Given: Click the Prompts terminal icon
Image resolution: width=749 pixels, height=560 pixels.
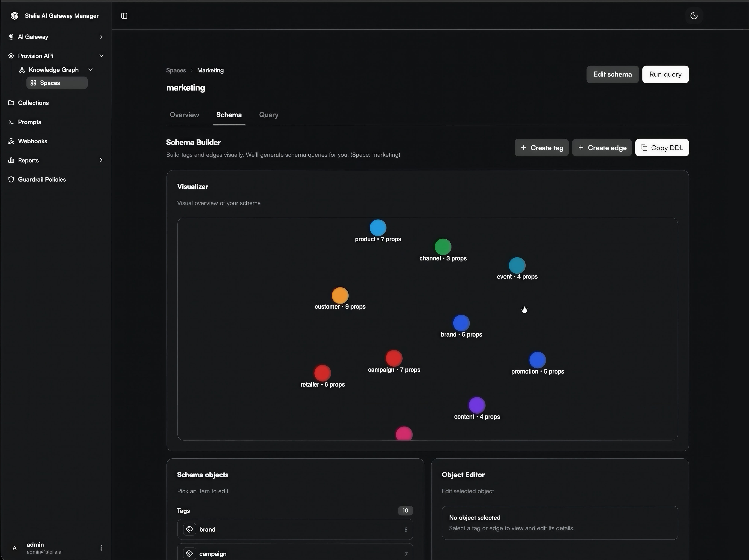Looking at the screenshot, I should [x=11, y=122].
